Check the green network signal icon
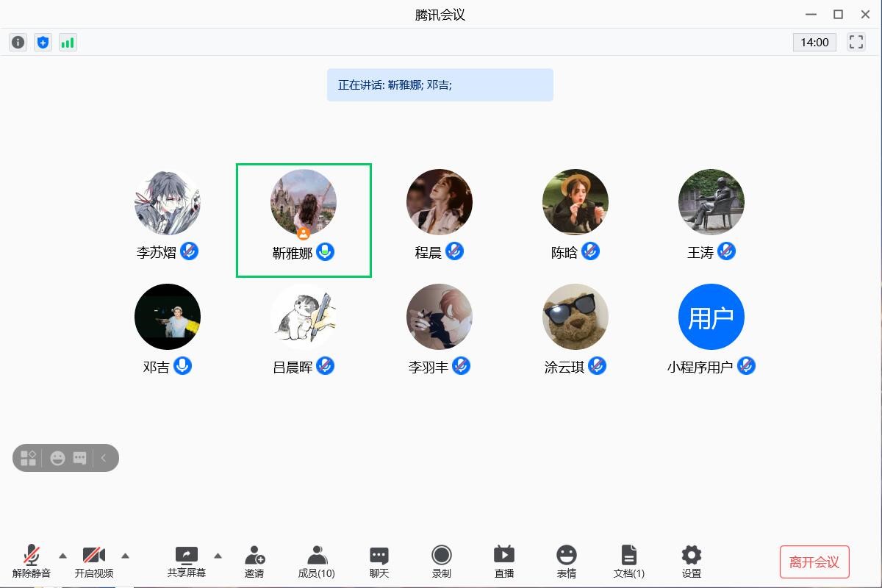The height and width of the screenshot is (588, 882). [x=68, y=43]
